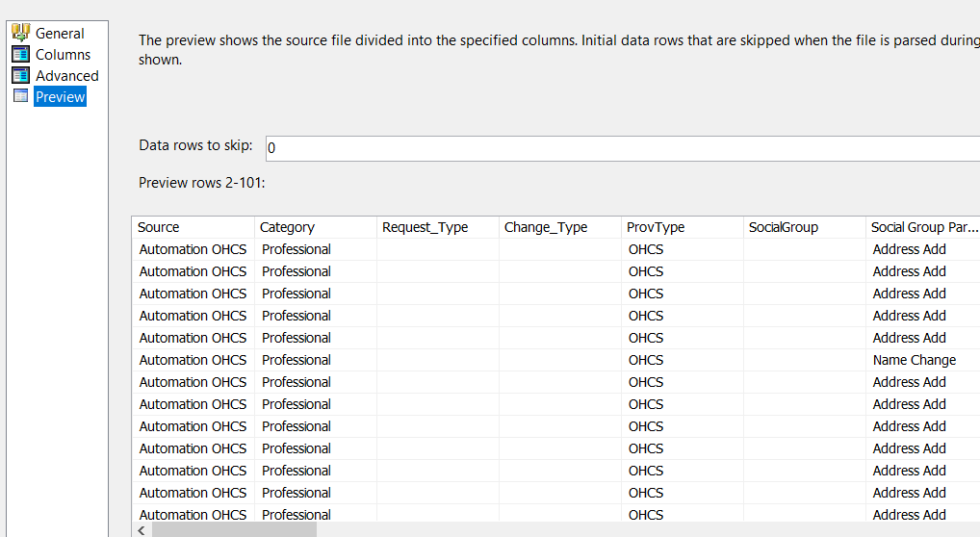Click the Columns page icon
The image size is (980, 537).
pos(20,54)
